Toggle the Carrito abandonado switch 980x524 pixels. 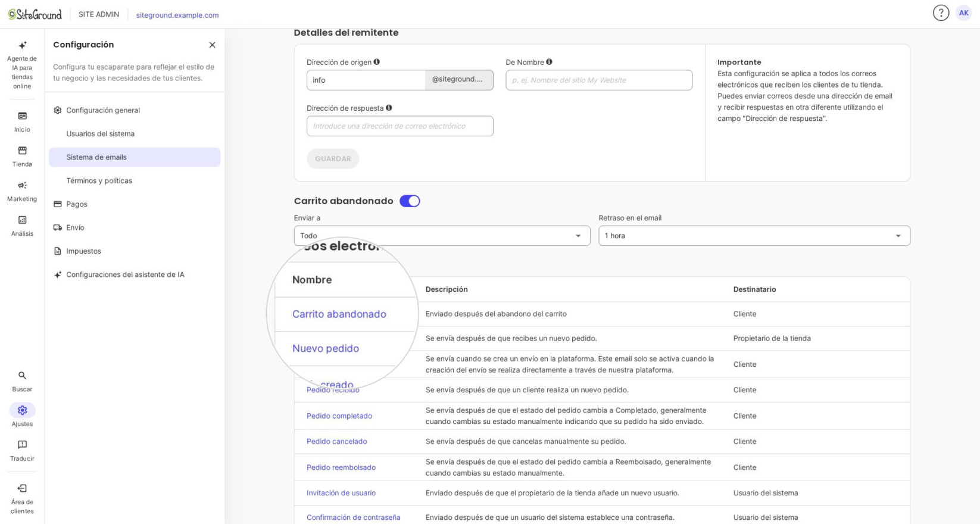pyautogui.click(x=410, y=201)
